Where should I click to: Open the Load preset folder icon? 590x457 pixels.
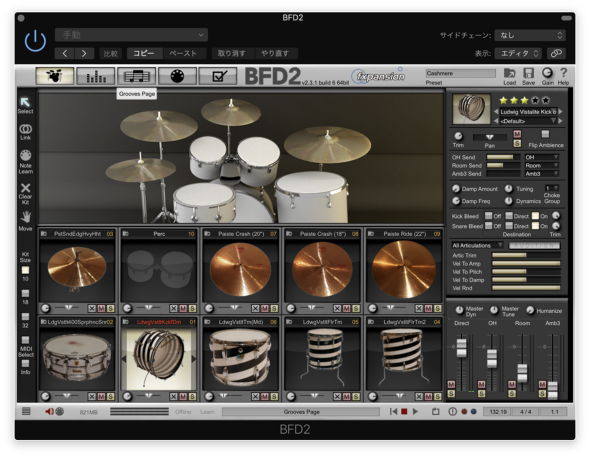509,76
